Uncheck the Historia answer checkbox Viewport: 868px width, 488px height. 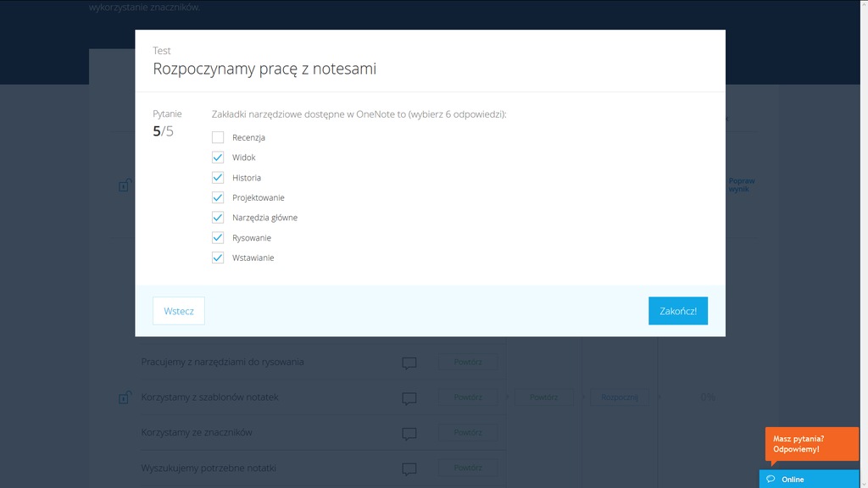[218, 178]
